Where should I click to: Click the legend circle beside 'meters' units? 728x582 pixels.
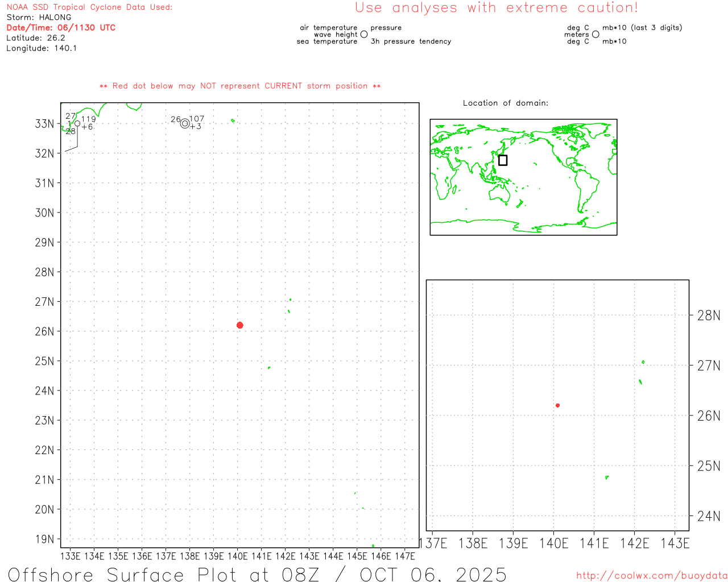pos(595,35)
